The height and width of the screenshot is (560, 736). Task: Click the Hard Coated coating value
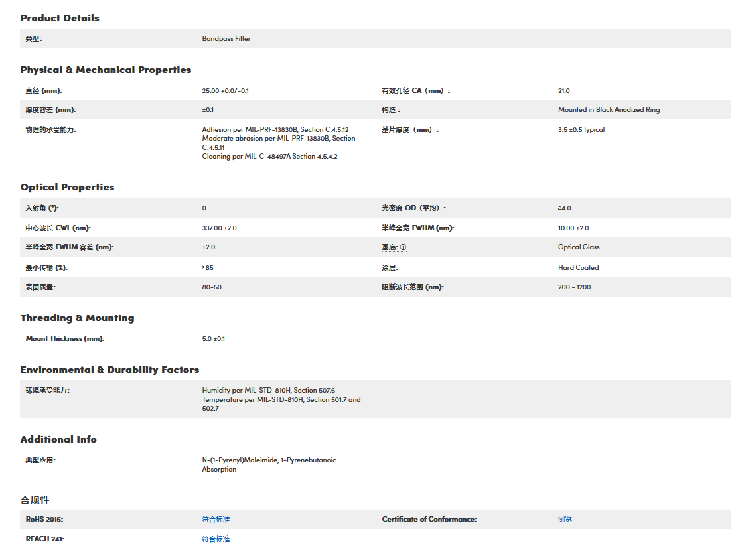click(x=578, y=267)
